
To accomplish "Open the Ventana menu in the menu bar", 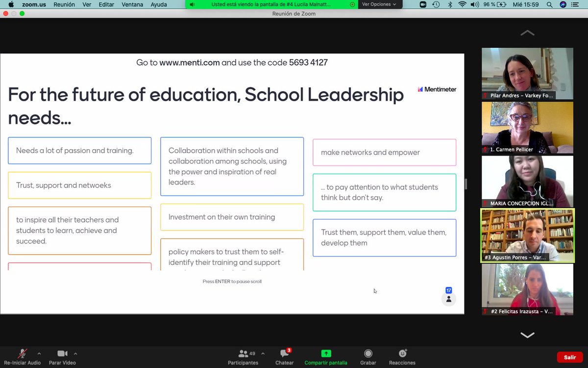I will [x=132, y=4].
